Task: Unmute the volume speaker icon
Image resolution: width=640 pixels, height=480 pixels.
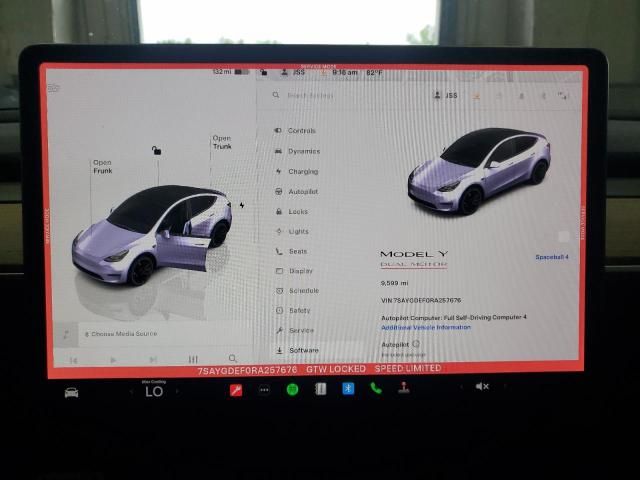Action: (x=482, y=387)
